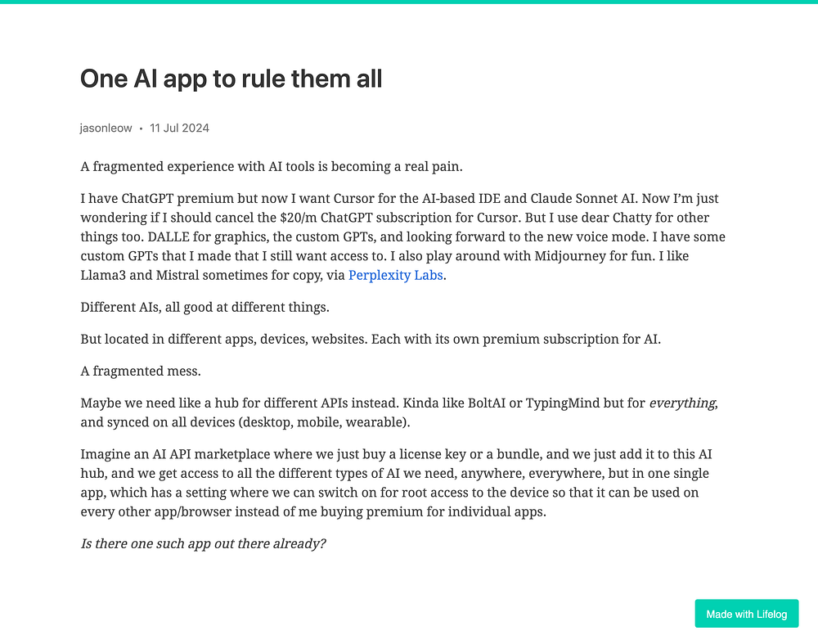Click the sentence 'Different AIs, all good at different things.'
Viewport: 818px width, 644px height.
[204, 307]
